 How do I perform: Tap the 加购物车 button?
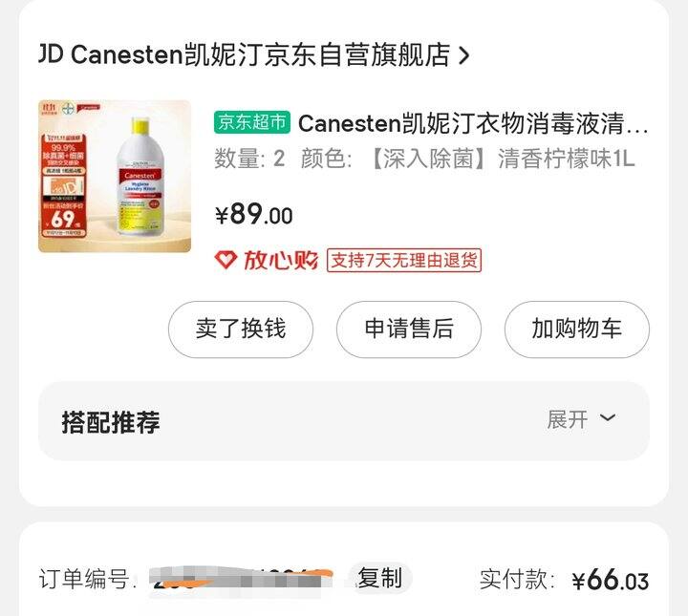click(x=576, y=329)
